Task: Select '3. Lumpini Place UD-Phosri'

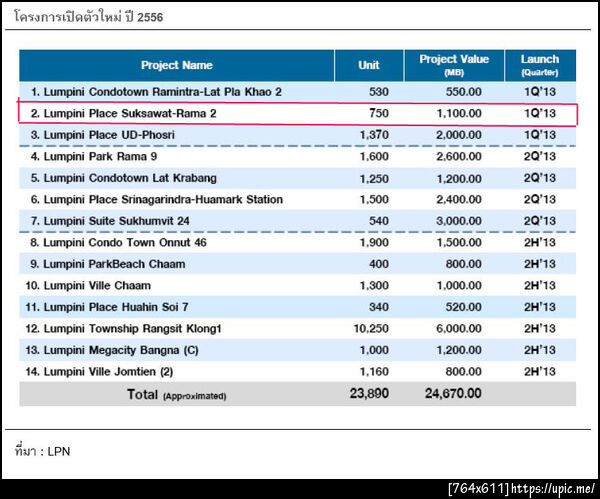Action: pyautogui.click(x=103, y=135)
